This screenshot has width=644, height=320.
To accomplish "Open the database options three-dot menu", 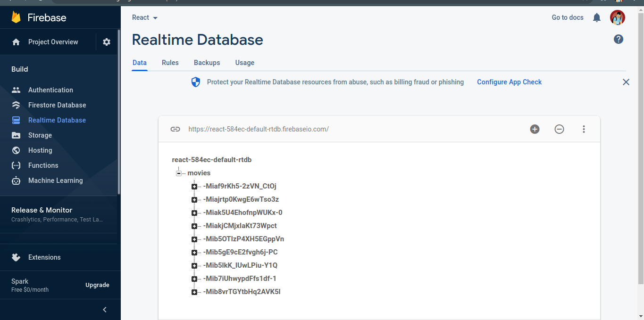I will click(584, 129).
